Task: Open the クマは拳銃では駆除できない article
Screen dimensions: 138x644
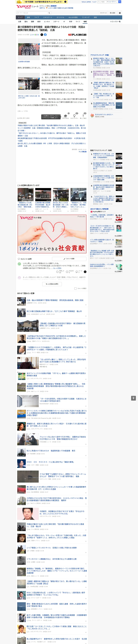Action: point(63,475)
